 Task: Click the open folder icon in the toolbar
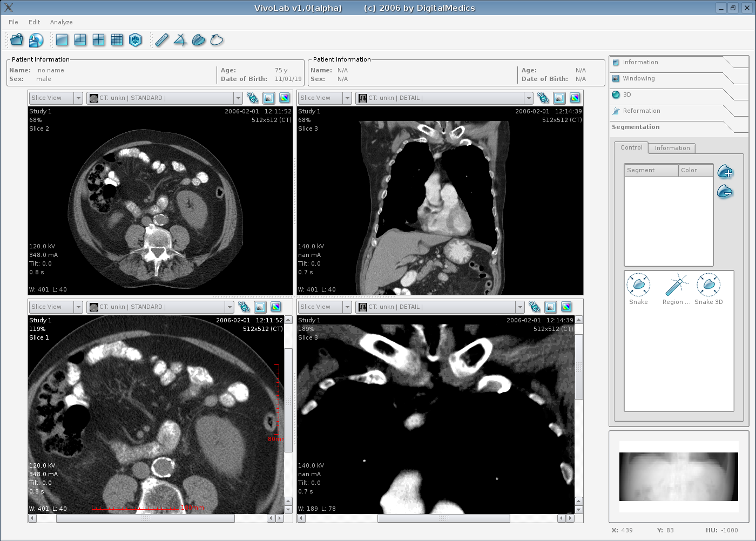click(x=17, y=40)
